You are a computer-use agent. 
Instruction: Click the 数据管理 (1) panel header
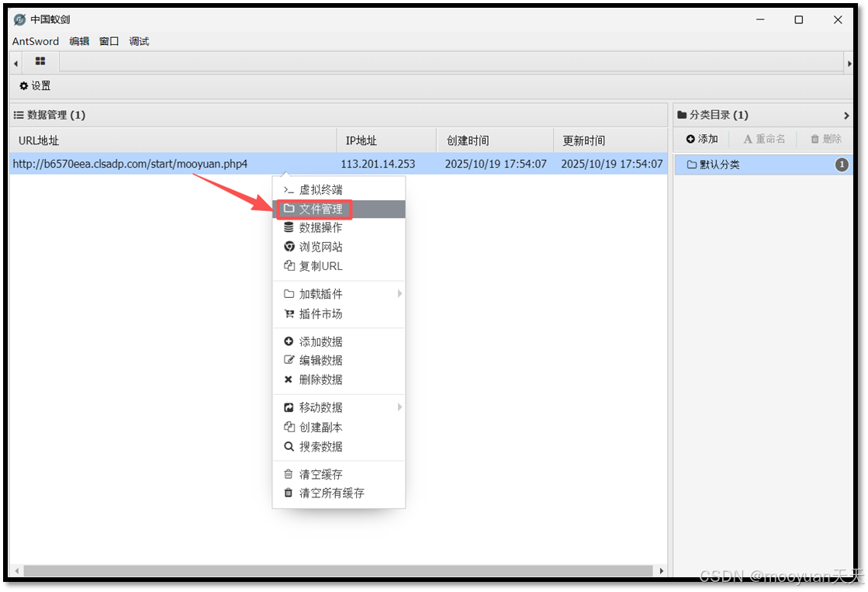339,115
